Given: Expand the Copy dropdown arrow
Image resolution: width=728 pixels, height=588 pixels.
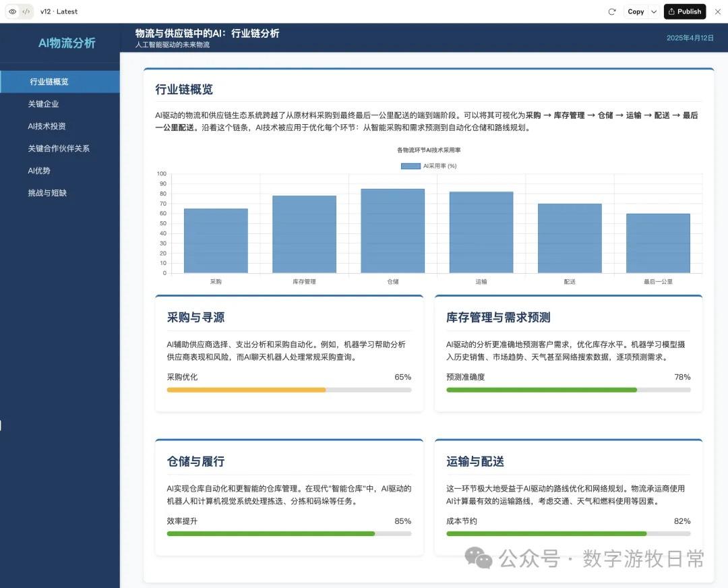Looking at the screenshot, I should pyautogui.click(x=654, y=11).
